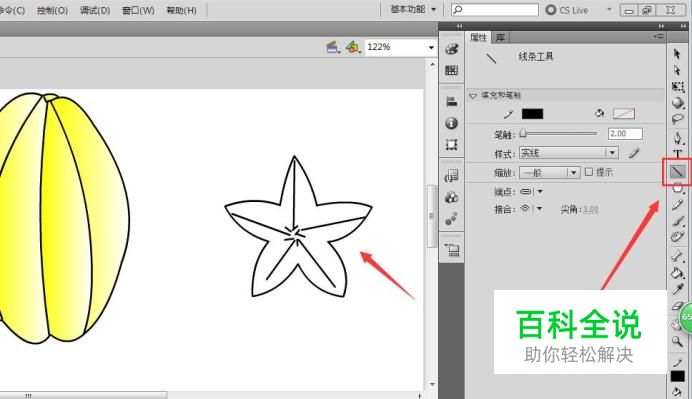Image resolution: width=692 pixels, height=399 pixels.
Task: Click the star outline drawing on stage
Action: click(x=298, y=227)
